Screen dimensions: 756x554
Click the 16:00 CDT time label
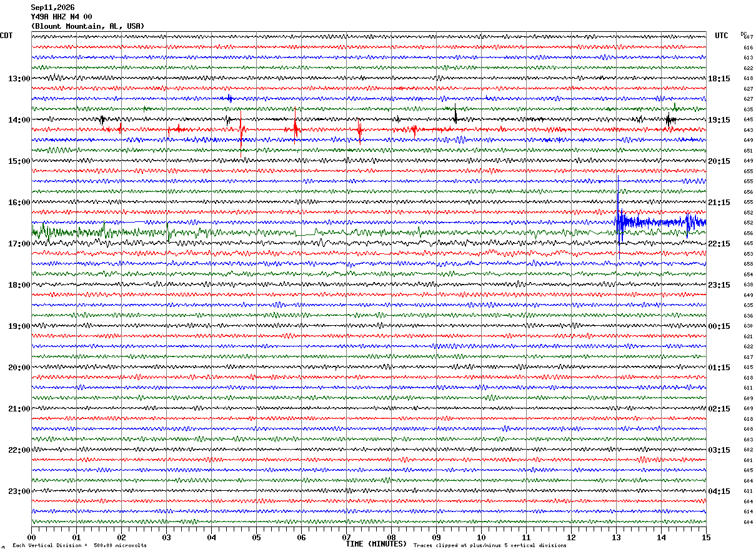19,203
